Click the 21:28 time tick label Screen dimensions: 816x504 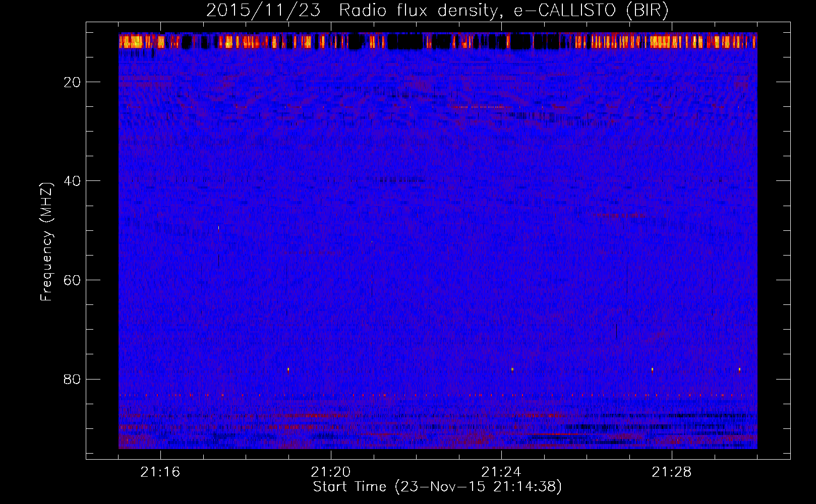click(x=672, y=472)
